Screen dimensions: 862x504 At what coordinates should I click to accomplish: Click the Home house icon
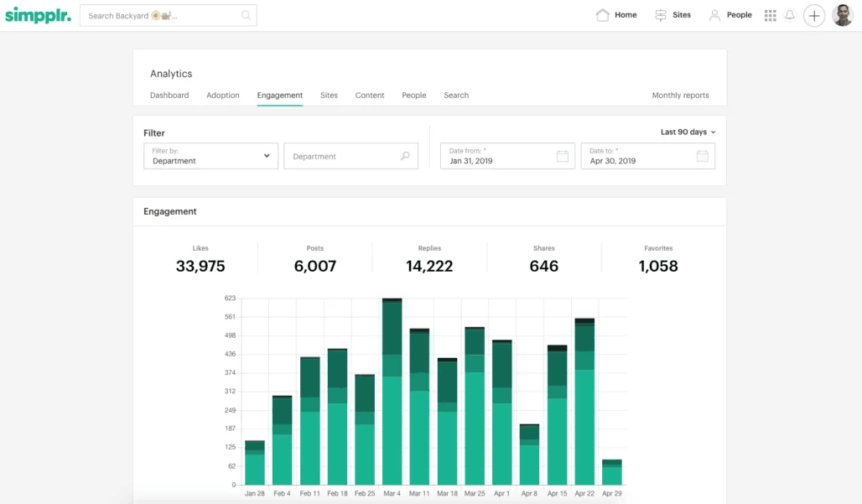tap(603, 15)
